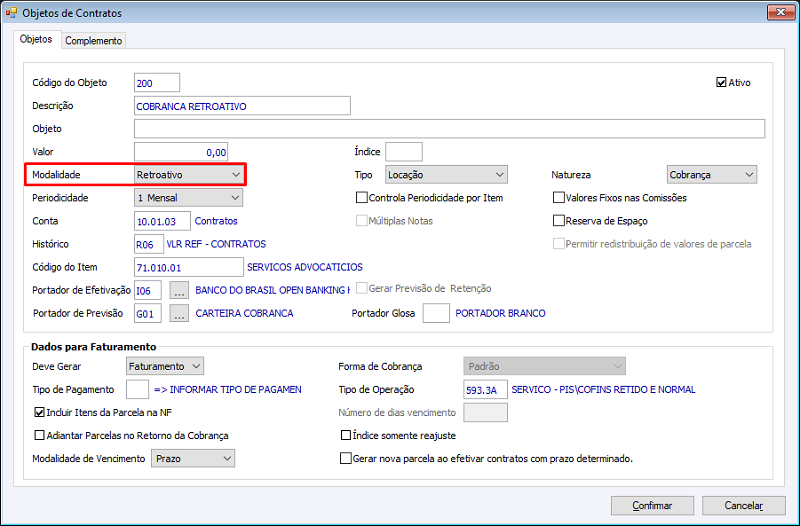
Task: Open lookup button for Portador de Previsão
Action: [x=179, y=313]
